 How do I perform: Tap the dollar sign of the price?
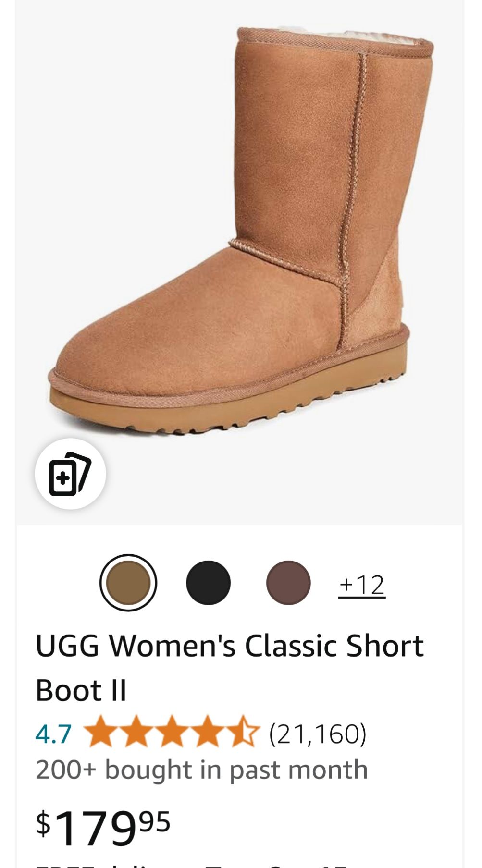[43, 822]
